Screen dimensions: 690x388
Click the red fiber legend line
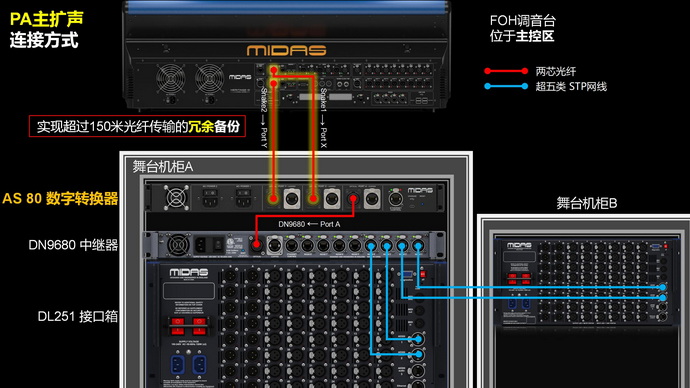[506, 71]
